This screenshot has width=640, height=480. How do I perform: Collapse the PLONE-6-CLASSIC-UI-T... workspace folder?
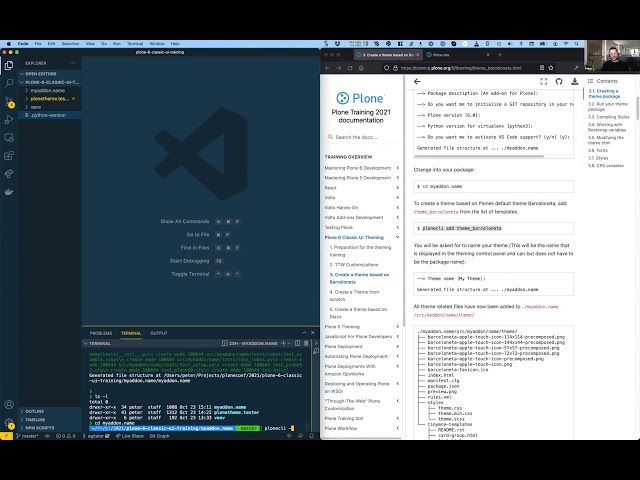tap(50, 82)
